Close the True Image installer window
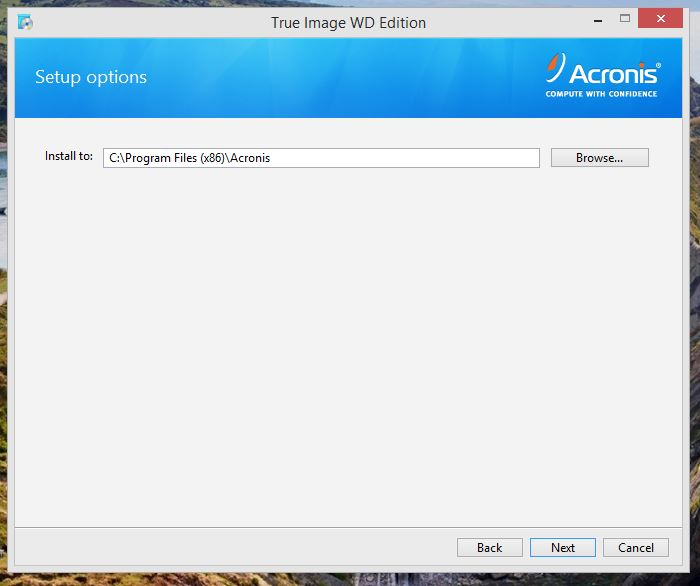This screenshot has width=700, height=586. tap(662, 20)
